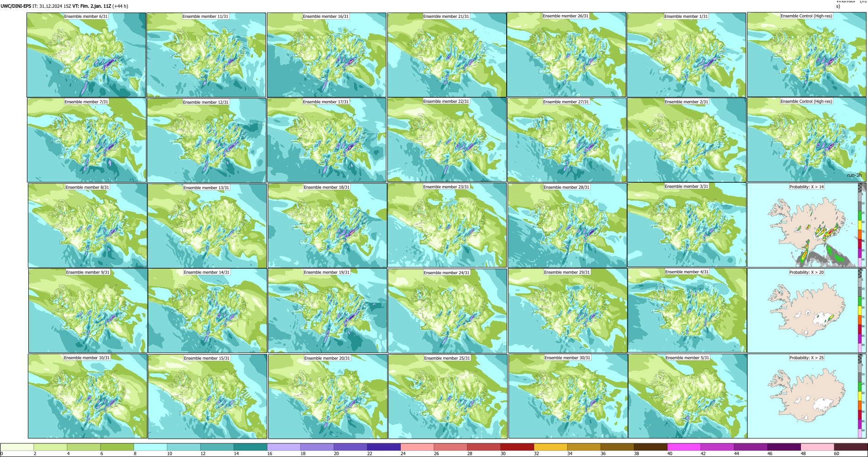
Task: Pick the green 6–8 legend swatch
Action: pyautogui.click(x=117, y=447)
